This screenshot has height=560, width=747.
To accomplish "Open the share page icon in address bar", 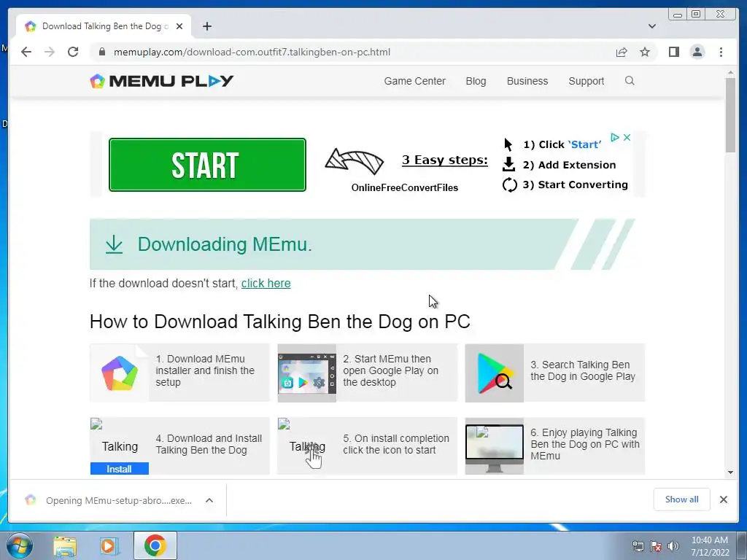I will [x=622, y=52].
